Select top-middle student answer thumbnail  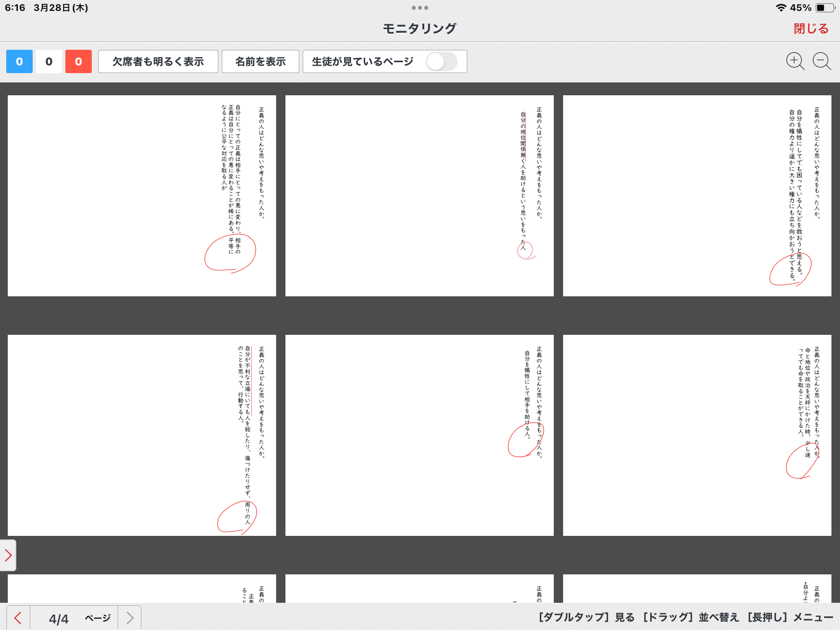click(419, 196)
